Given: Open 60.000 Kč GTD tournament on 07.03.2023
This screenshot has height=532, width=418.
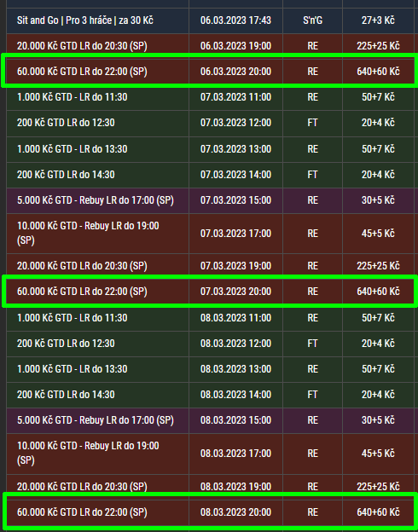Looking at the screenshot, I should (x=211, y=292).
